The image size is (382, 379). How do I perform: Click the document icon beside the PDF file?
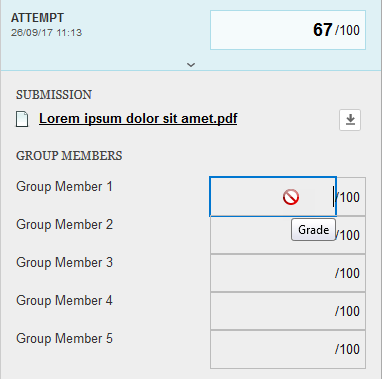pyautogui.click(x=22, y=119)
